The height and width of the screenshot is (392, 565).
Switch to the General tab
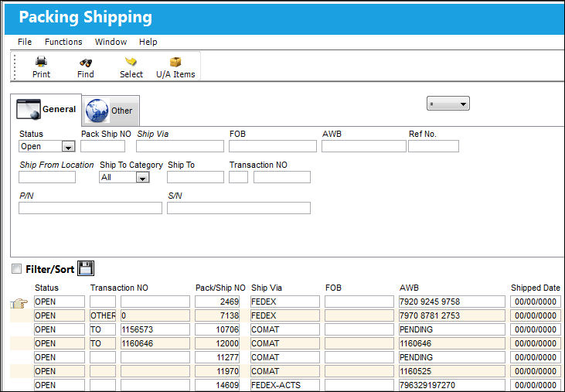(46, 110)
